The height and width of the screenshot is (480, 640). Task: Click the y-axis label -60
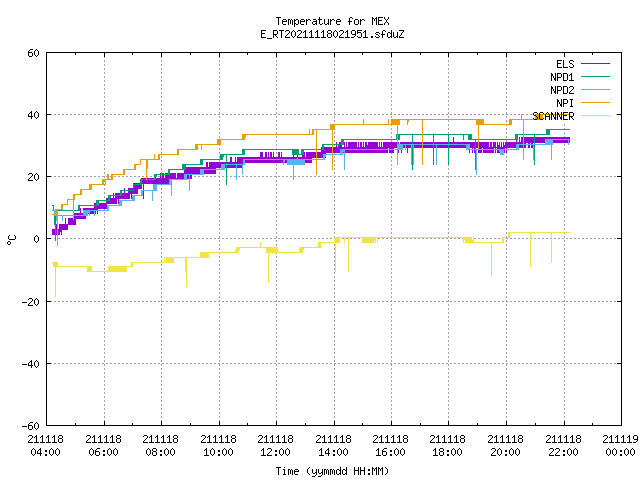tap(31, 426)
